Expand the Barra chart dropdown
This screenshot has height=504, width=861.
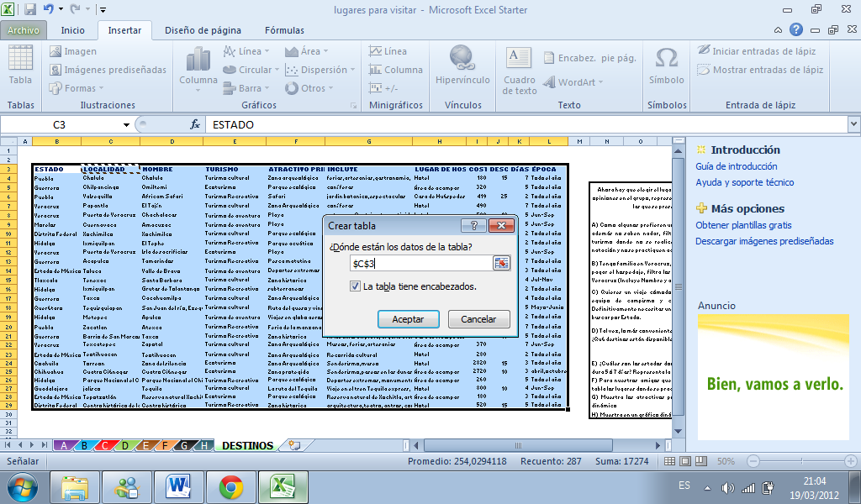coord(250,87)
